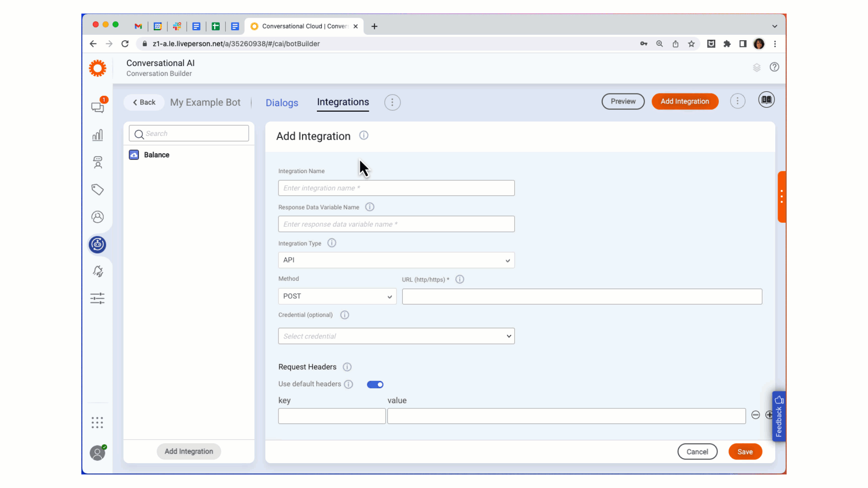868x488 pixels.
Task: Click info icon beside Use default headers
Action: [349, 384]
